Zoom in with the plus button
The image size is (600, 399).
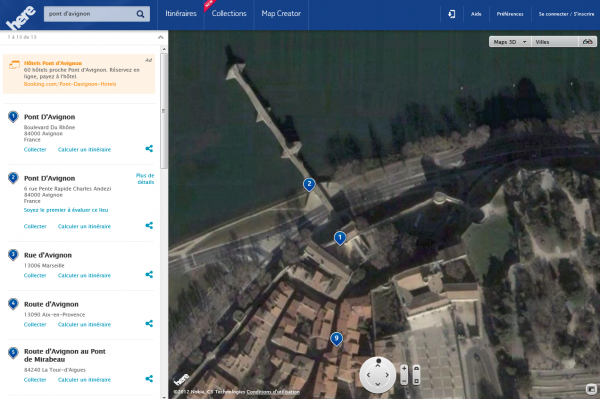404,369
